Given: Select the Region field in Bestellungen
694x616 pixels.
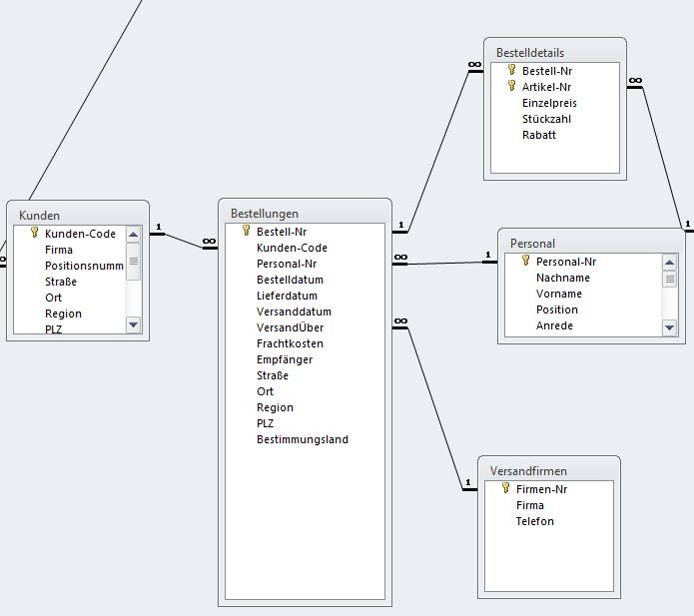Looking at the screenshot, I should coord(275,407).
